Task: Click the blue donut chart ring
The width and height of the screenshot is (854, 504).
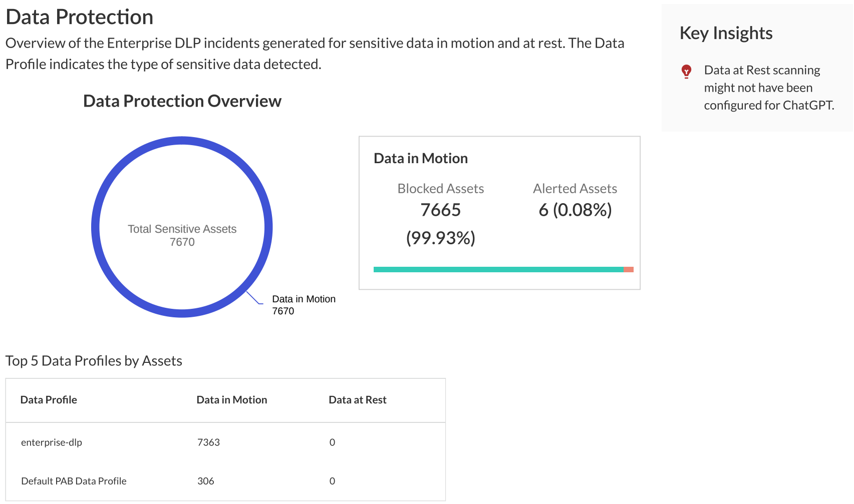Action: (x=96, y=227)
